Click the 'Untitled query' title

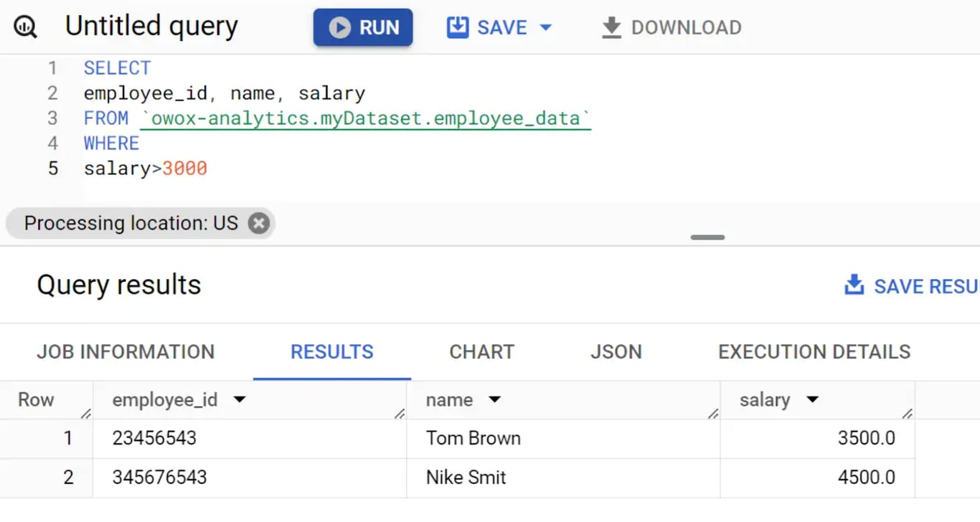(151, 27)
